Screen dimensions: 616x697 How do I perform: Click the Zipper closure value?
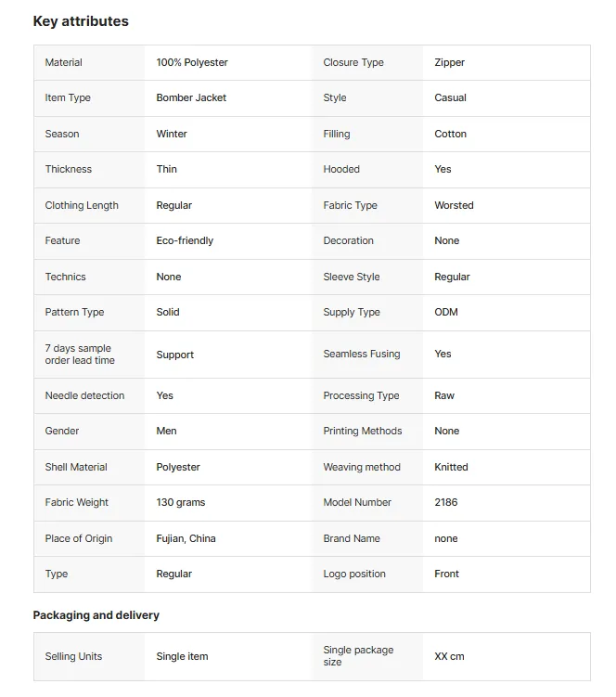pos(449,62)
